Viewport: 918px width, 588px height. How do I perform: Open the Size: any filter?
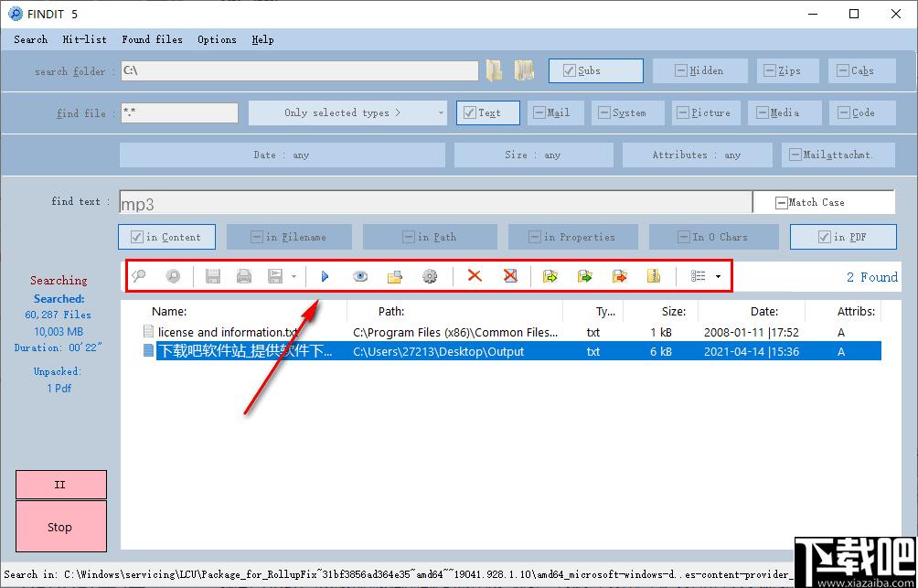[533, 155]
